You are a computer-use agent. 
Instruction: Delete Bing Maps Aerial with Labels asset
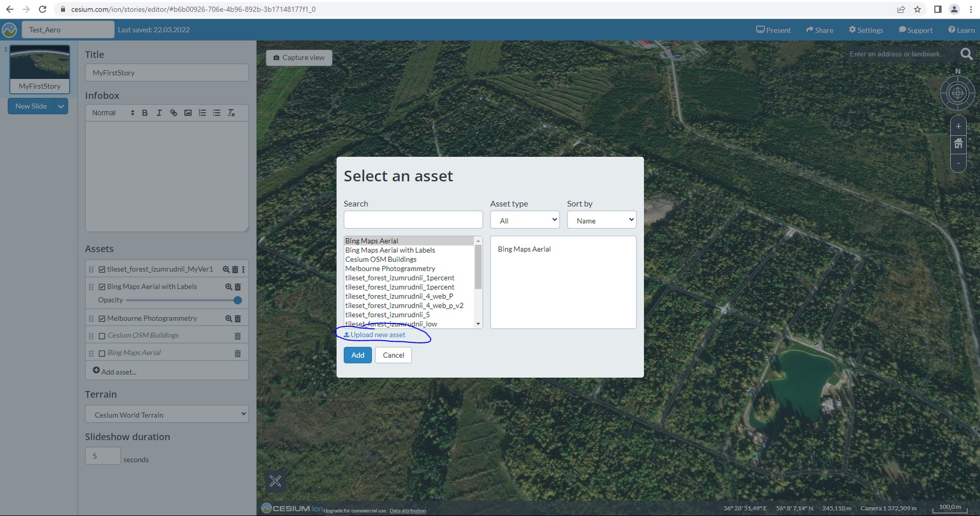point(237,287)
